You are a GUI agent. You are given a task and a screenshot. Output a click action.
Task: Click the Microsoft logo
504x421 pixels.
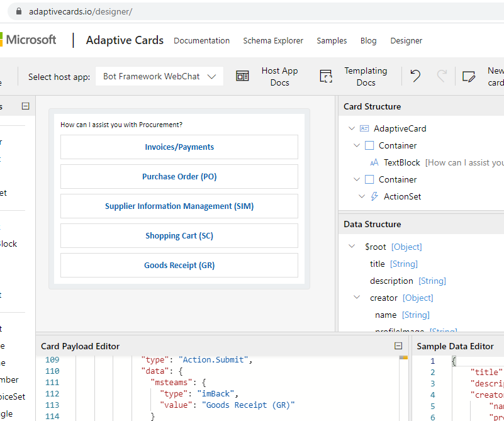click(x=29, y=40)
